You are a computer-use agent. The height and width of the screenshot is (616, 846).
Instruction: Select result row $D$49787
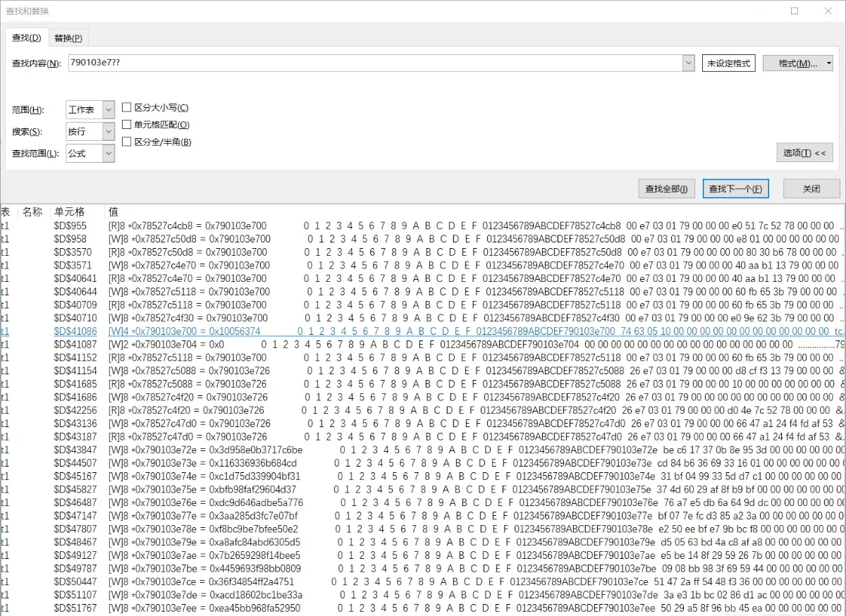(422, 568)
